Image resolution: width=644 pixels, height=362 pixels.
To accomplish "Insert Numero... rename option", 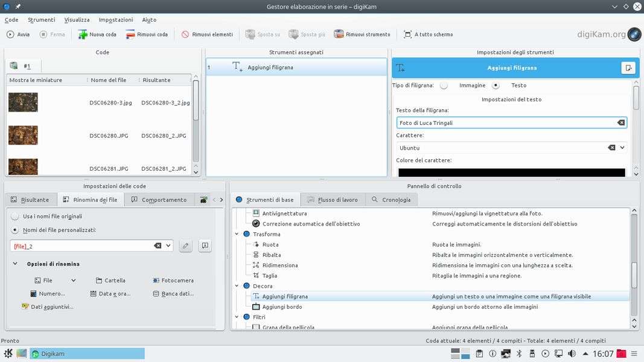I will coord(48,293).
